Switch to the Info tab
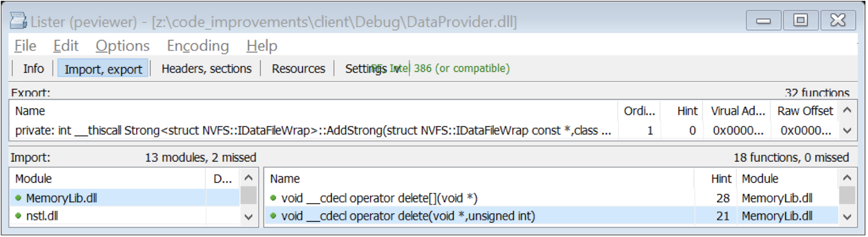This screenshot has width=868, height=237. click(x=33, y=69)
